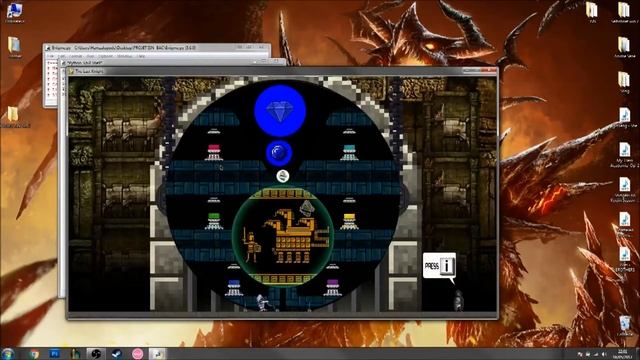
Task: Click the dark NPC below speech bubble
Action: tap(458, 300)
